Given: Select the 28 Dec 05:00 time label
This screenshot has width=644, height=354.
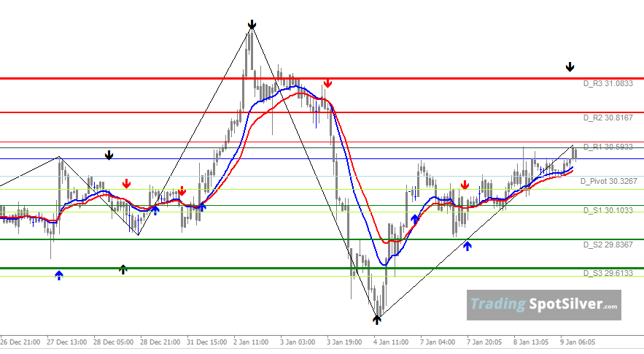Looking at the screenshot, I should [113, 342].
